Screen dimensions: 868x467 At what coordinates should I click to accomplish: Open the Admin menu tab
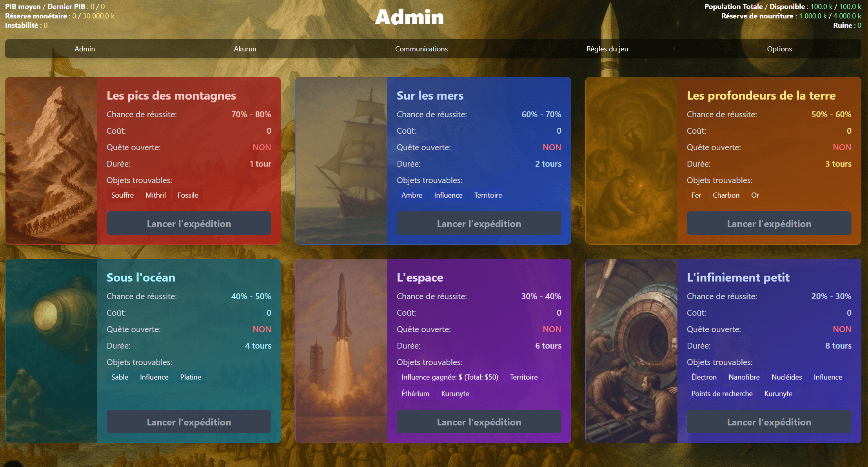point(85,49)
